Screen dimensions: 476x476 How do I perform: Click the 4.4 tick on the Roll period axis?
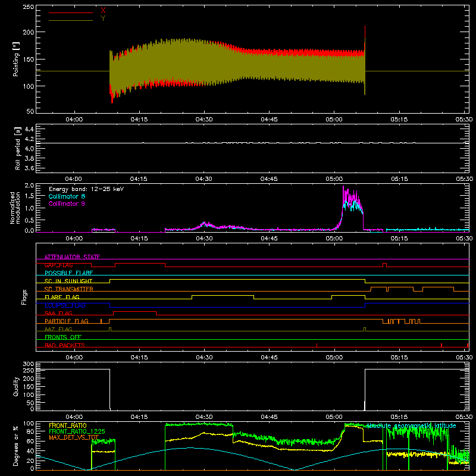(x=29, y=129)
